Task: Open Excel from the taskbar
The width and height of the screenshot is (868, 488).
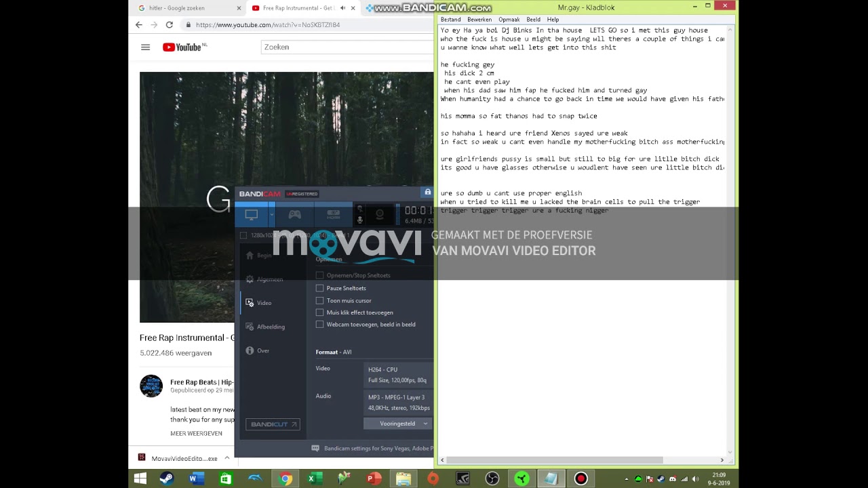Action: 315,479
